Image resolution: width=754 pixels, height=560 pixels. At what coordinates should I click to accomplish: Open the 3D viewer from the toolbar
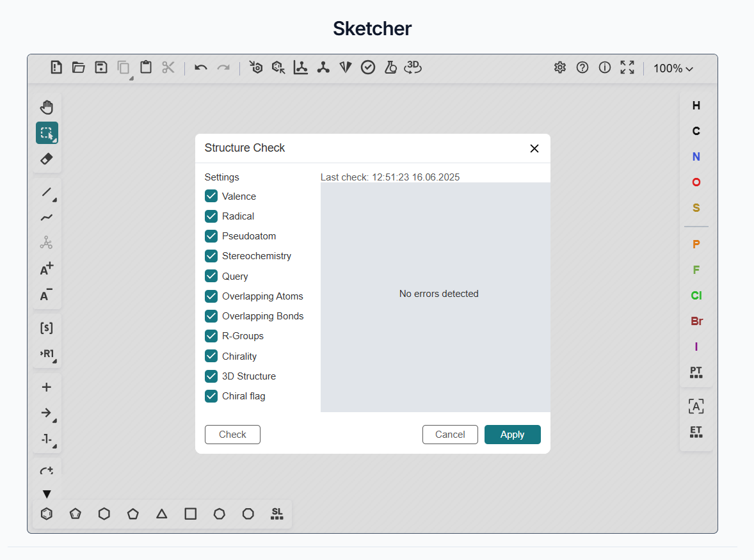413,67
